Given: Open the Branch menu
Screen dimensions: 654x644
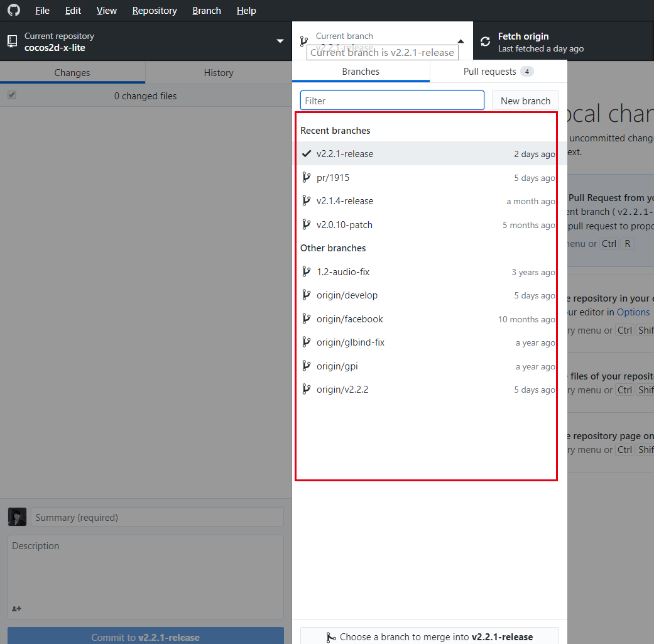Looking at the screenshot, I should coord(207,11).
